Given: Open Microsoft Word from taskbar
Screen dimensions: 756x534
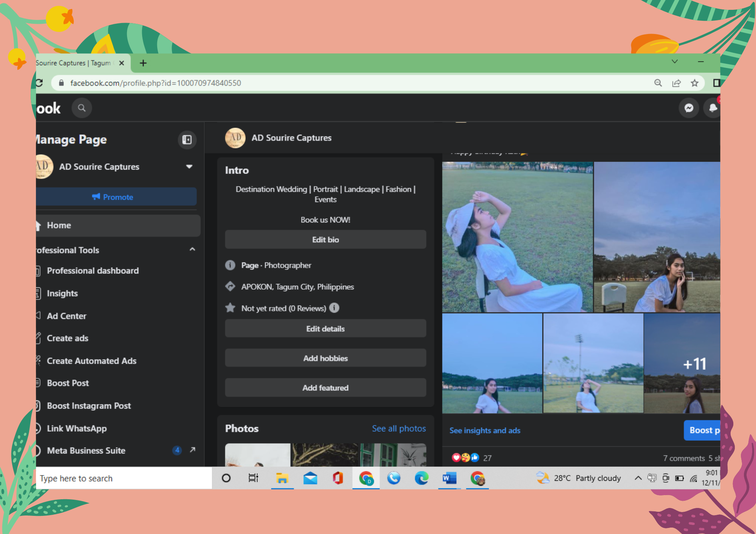Looking at the screenshot, I should point(449,478).
